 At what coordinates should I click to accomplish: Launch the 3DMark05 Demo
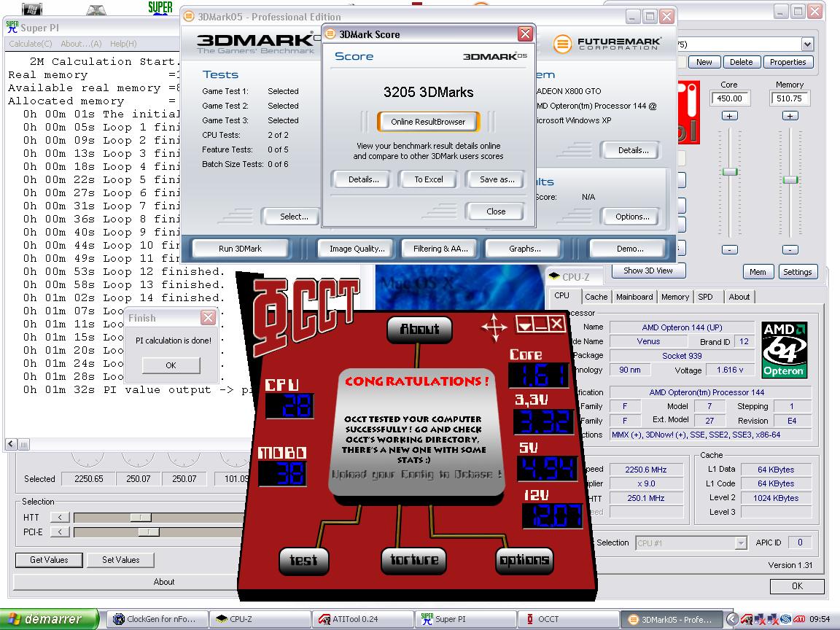630,249
